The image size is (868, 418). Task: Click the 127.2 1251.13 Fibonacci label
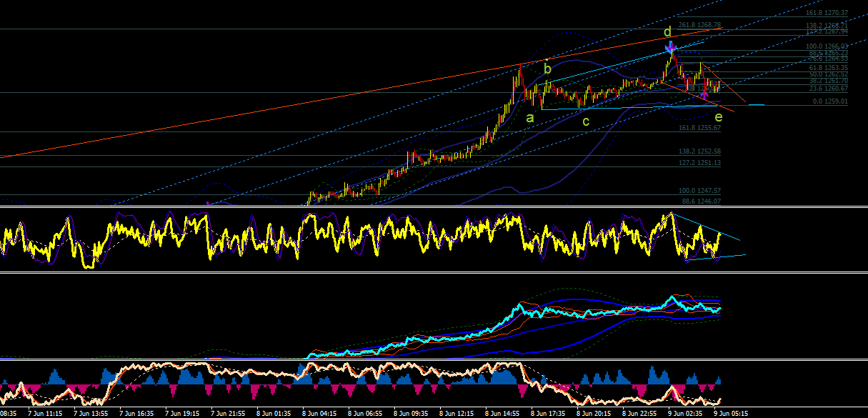pos(699,163)
